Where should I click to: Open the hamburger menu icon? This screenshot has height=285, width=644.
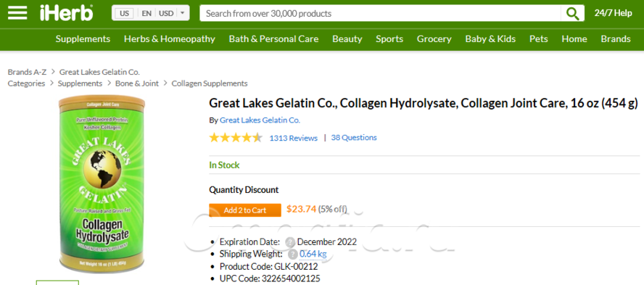pyautogui.click(x=17, y=13)
